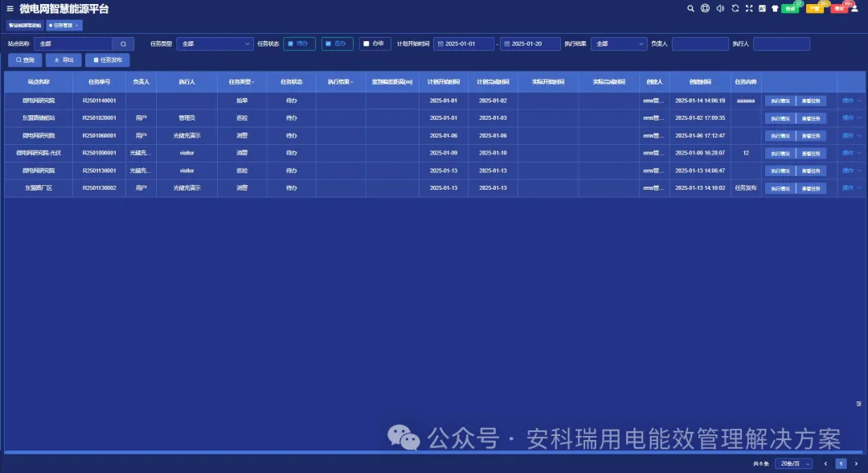This screenshot has height=473, width=868.
Task: Select page 1 in pagination
Action: (x=841, y=463)
